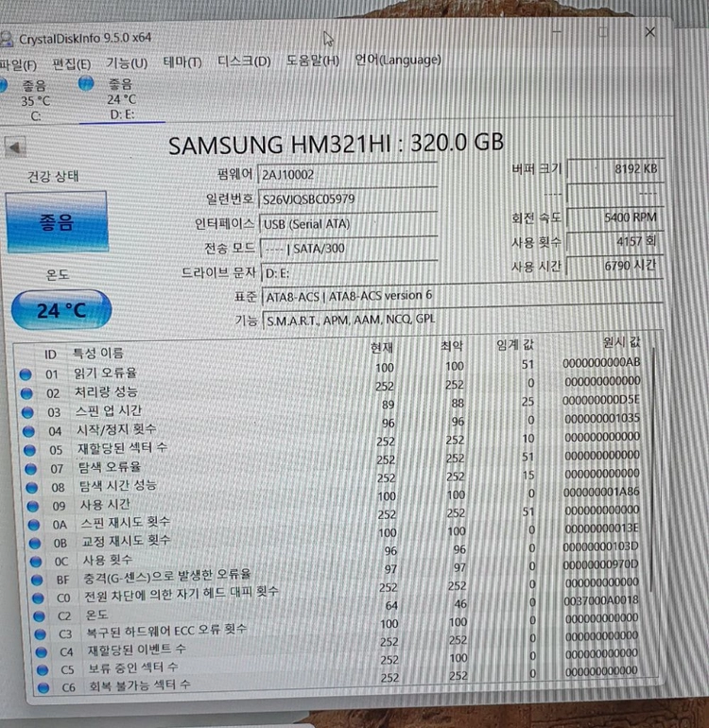
Task: Click the SMART list vertical scrollbar
Action: [654, 469]
